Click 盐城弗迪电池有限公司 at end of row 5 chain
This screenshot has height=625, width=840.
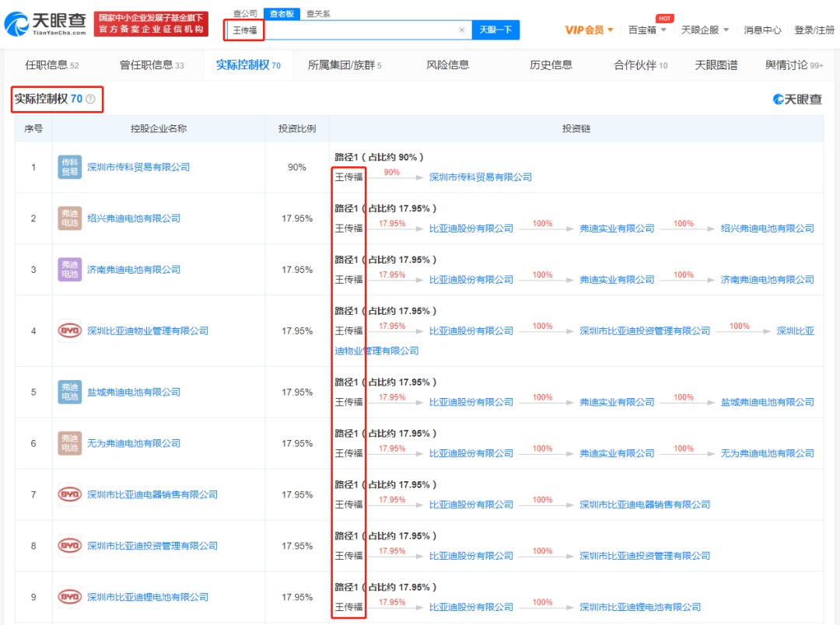coord(767,402)
